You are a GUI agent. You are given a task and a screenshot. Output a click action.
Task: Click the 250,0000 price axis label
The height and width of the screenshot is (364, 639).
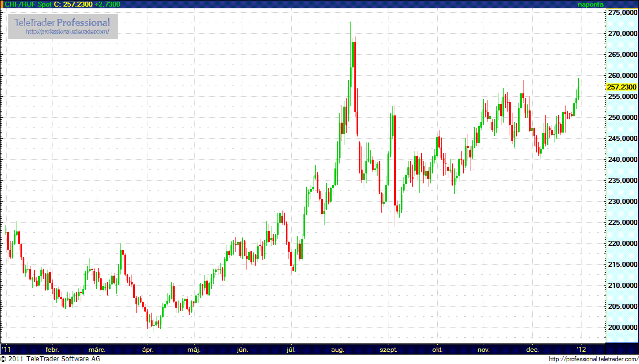pos(622,118)
